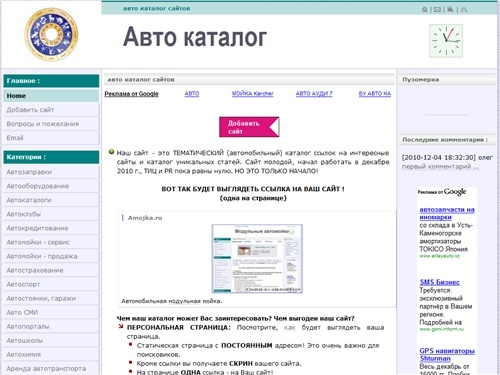
Task: Click the АВТО ad link
Action: point(192,94)
